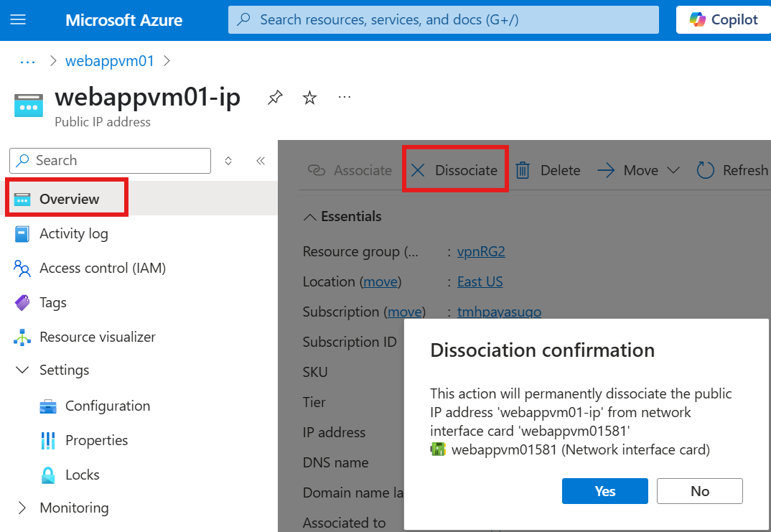Viewport: 771px width, 532px height.
Task: Click the Copilot logo icon
Action: point(697,19)
